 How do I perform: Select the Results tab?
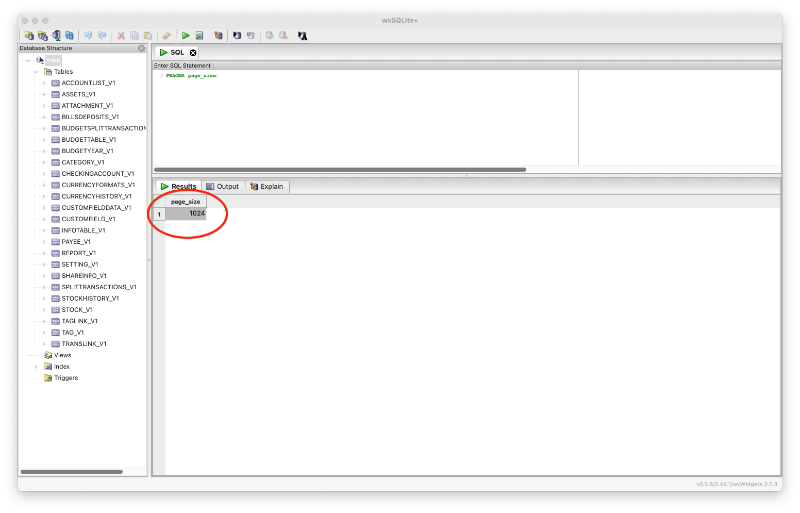coord(178,186)
